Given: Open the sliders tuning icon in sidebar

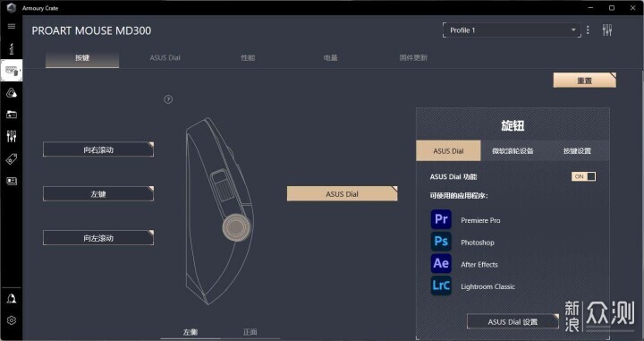Looking at the screenshot, I should pos(12,136).
